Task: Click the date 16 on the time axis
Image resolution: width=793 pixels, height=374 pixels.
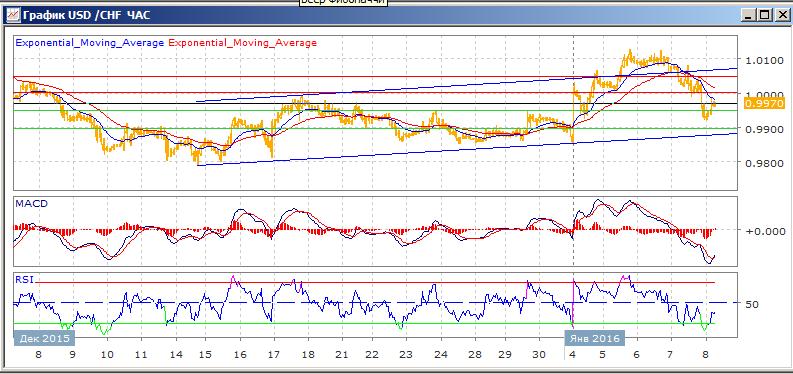Action: (241, 355)
